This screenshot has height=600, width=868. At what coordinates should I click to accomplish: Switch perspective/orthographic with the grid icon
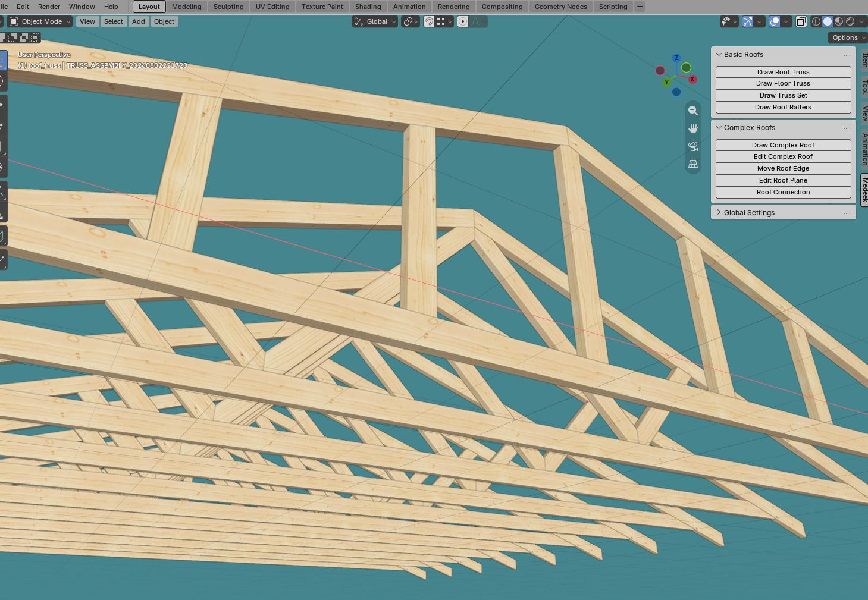point(693,164)
